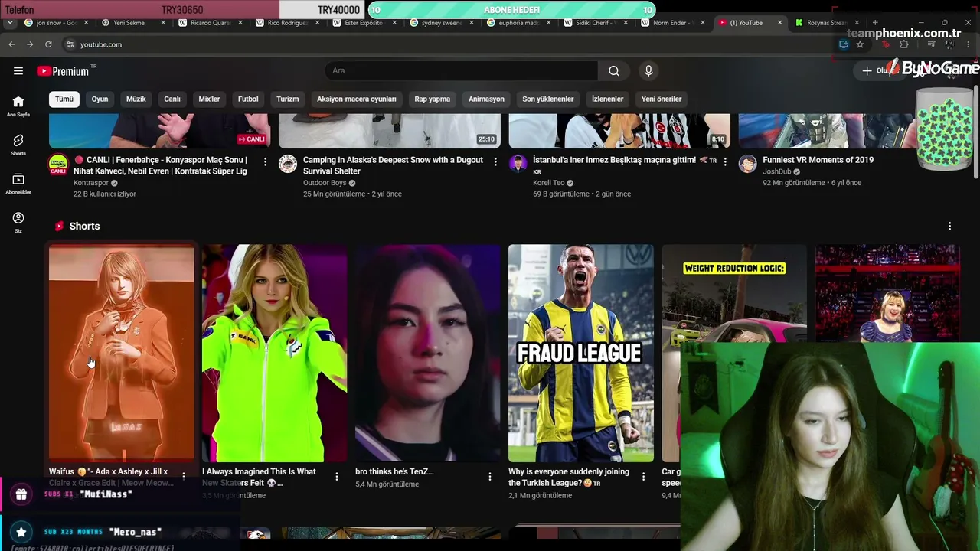Open more options for the Waifus Short
The height and width of the screenshot is (551, 980).
click(184, 476)
